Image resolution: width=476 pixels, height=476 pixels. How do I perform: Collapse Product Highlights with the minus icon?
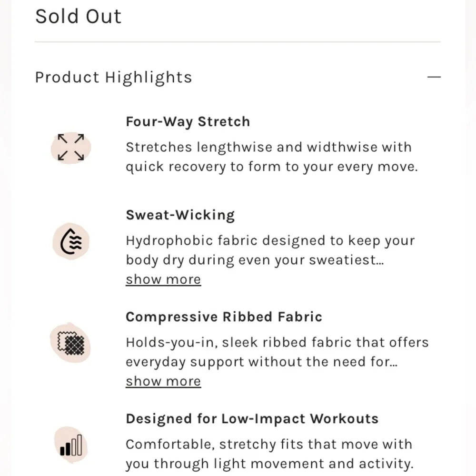434,77
